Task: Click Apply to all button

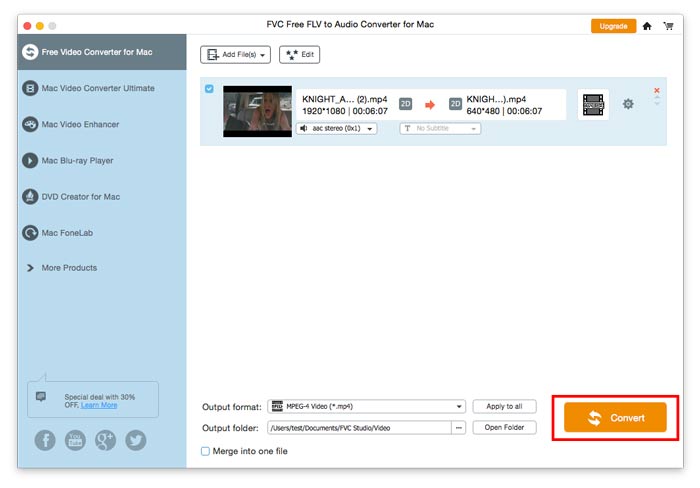Action: (504, 406)
